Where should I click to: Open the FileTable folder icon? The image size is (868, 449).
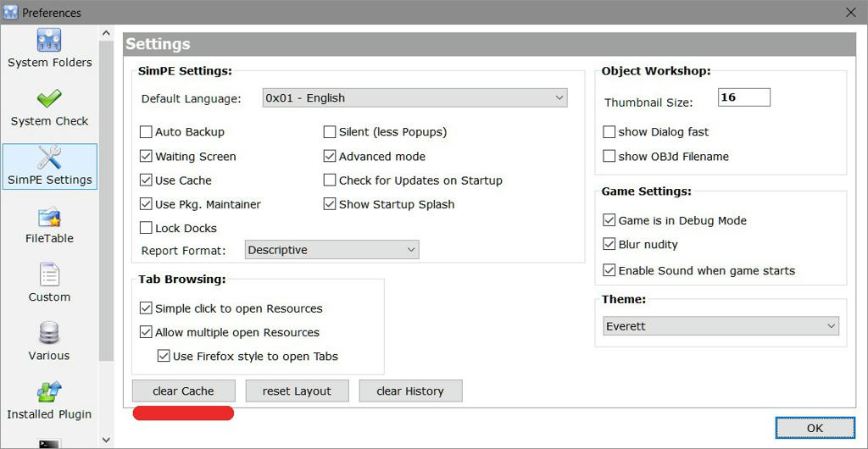pos(49,218)
